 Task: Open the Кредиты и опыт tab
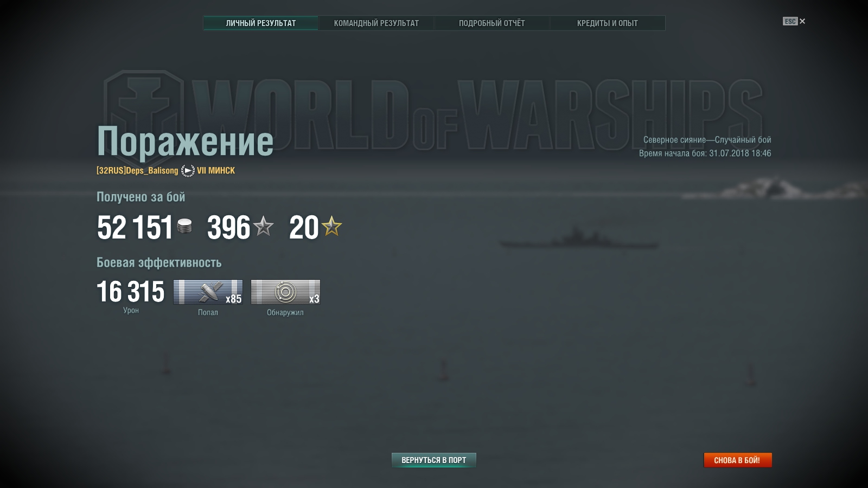pos(607,23)
